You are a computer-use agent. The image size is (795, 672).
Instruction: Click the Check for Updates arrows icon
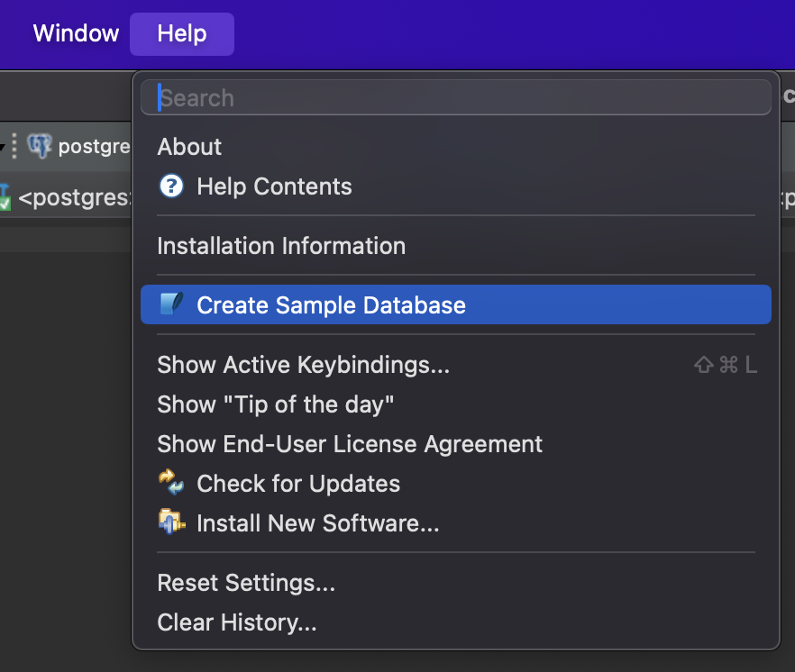171,483
